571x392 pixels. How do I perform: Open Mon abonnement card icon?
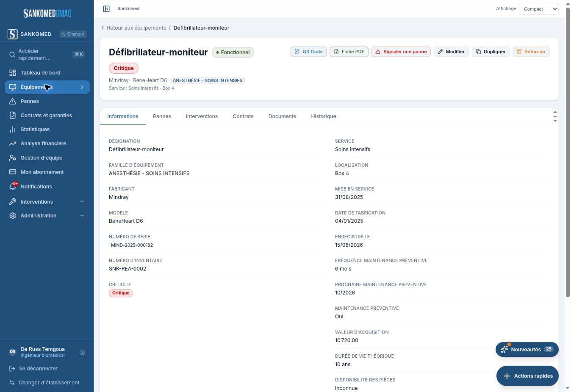pos(13,172)
